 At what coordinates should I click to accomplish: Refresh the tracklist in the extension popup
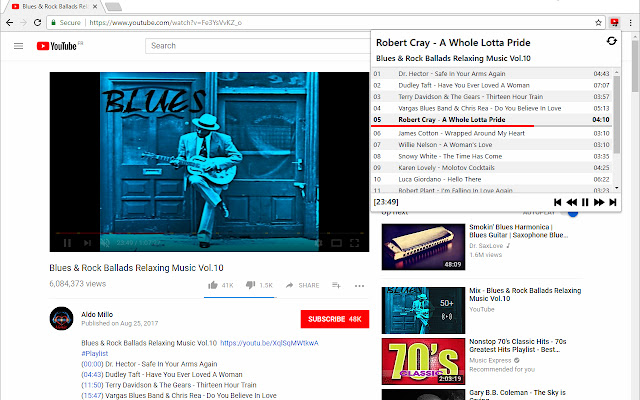click(x=611, y=41)
